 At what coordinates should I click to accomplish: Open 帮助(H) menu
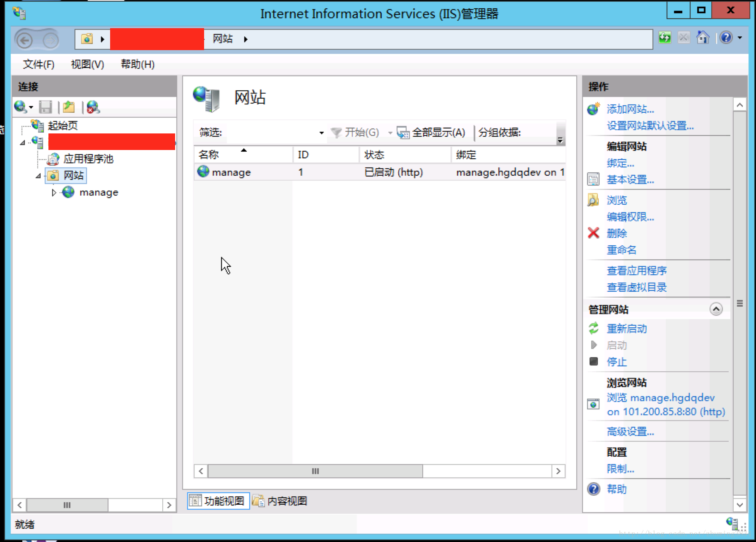pos(137,64)
